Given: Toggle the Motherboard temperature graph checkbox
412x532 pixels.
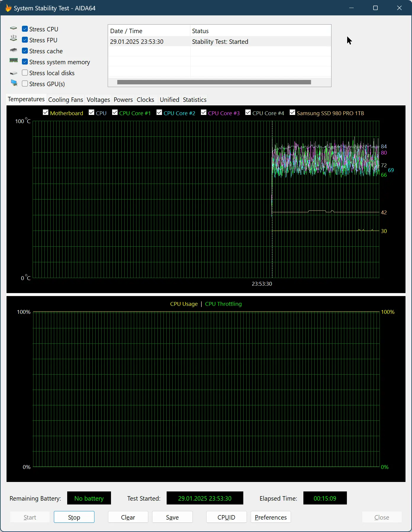Looking at the screenshot, I should [x=46, y=112].
